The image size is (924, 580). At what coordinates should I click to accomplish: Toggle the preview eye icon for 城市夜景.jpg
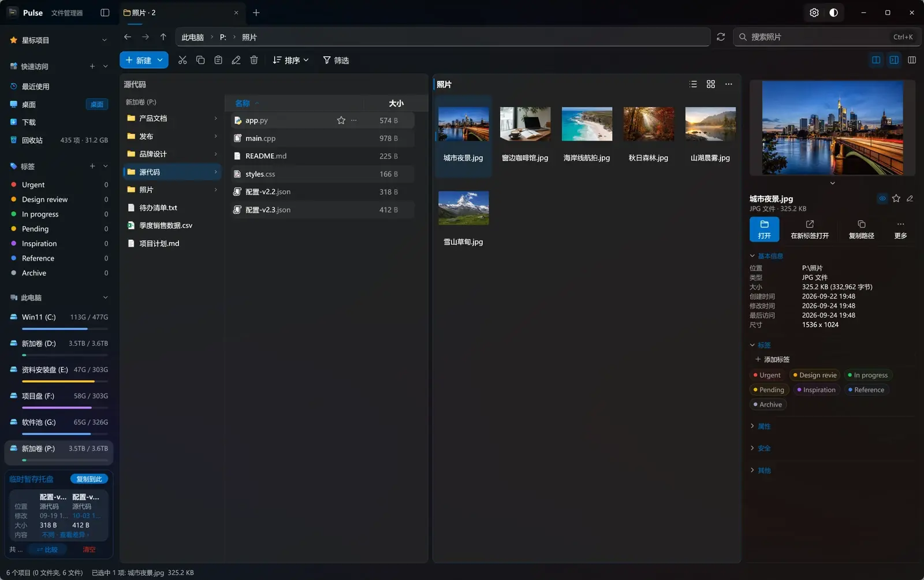tap(882, 198)
